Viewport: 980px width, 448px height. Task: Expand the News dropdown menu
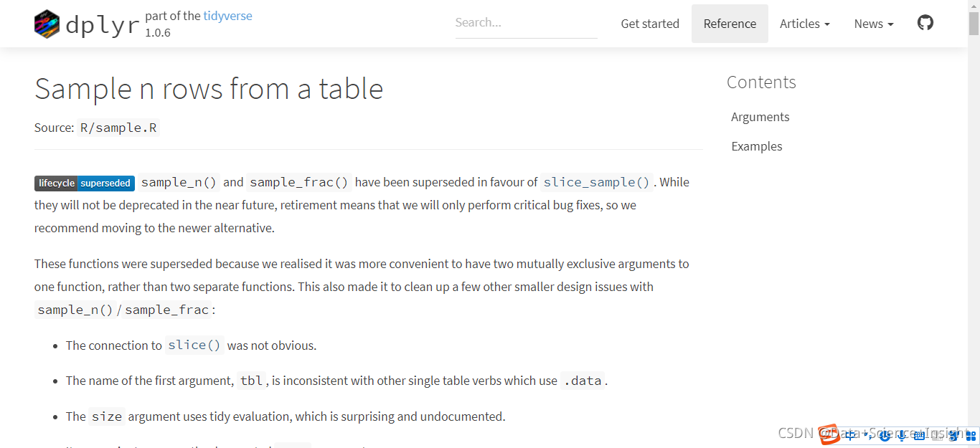873,24
